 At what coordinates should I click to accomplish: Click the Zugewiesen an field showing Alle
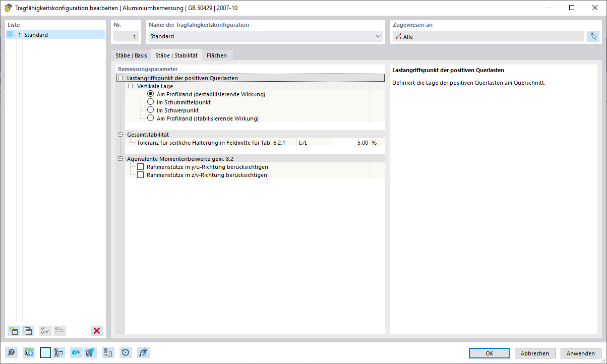tap(488, 36)
